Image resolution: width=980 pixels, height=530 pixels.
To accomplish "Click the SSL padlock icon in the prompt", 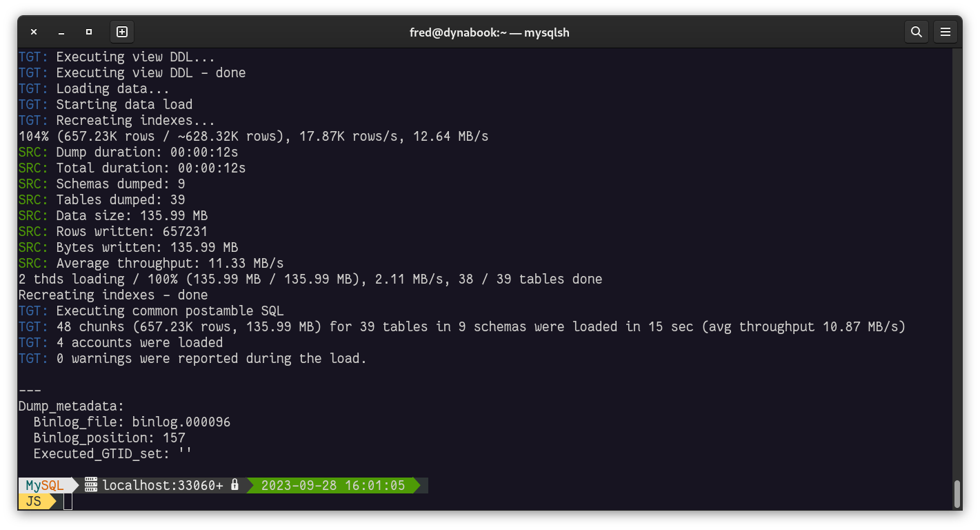I will pos(234,484).
